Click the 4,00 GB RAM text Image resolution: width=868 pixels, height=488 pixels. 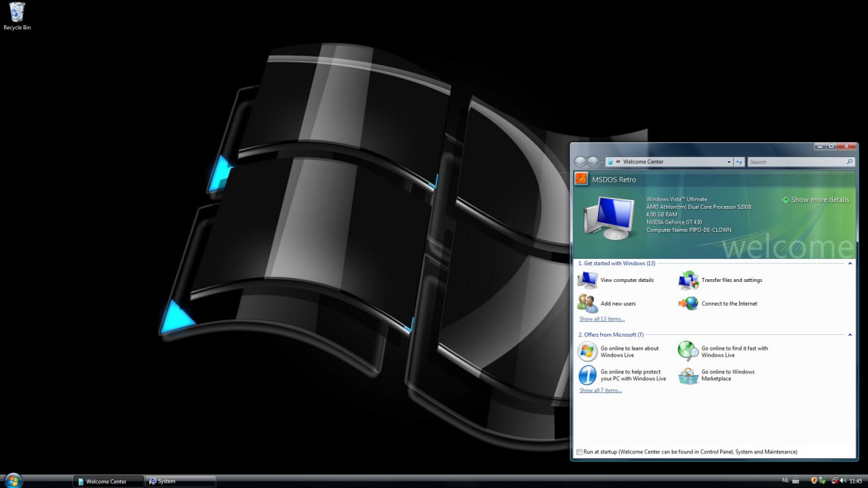point(662,214)
